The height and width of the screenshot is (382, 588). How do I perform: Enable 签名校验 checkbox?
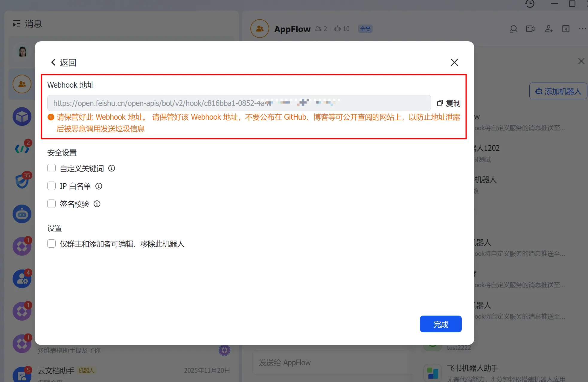51,204
